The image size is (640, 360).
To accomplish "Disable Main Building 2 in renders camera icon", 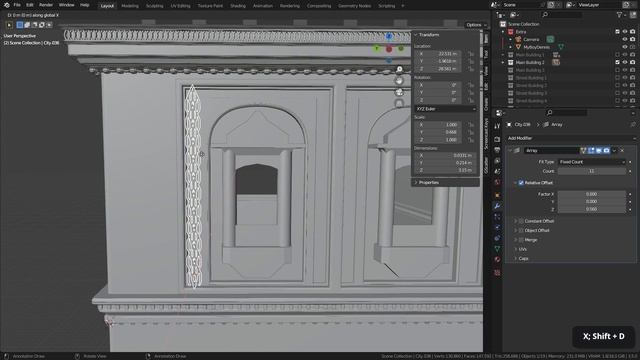I will 632,62.
